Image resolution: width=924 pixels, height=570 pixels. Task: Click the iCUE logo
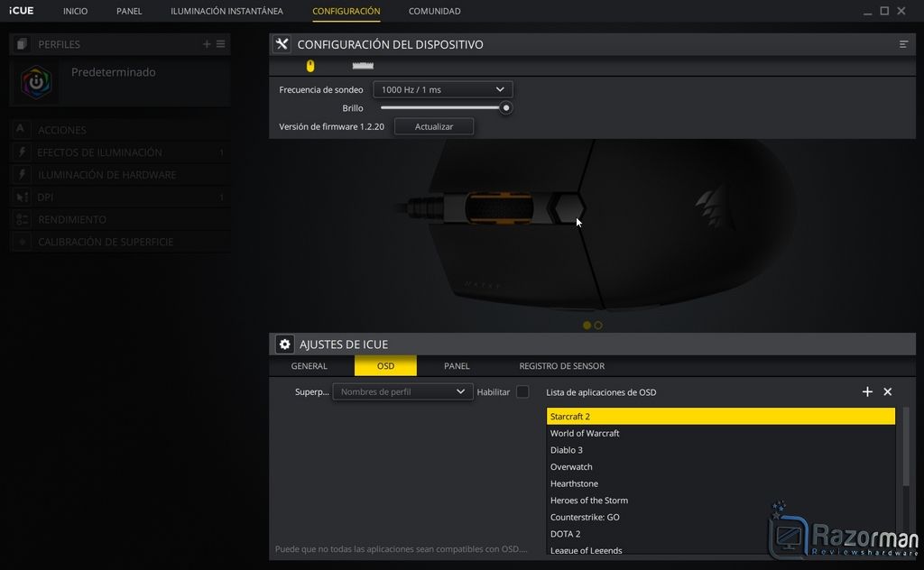(22, 11)
